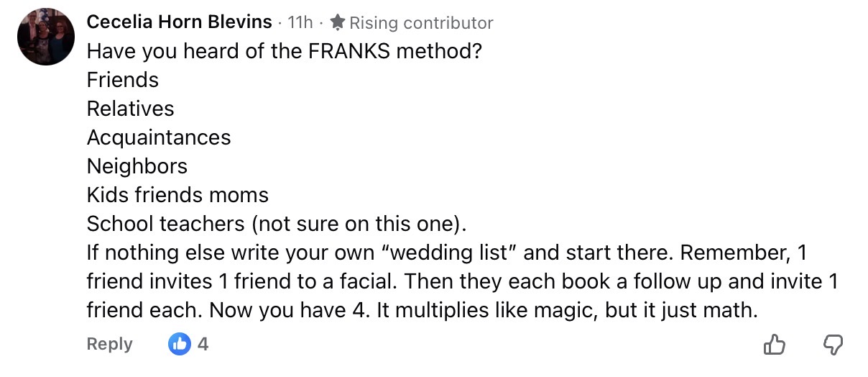Click the Rising contributor badge label
This screenshot has height=377, width=868.
421,23
